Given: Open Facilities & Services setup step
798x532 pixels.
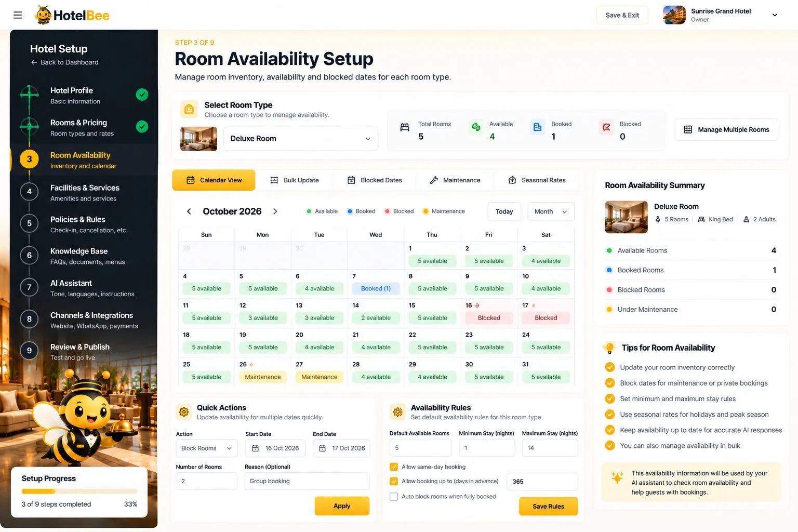Looking at the screenshot, I should tap(85, 193).
